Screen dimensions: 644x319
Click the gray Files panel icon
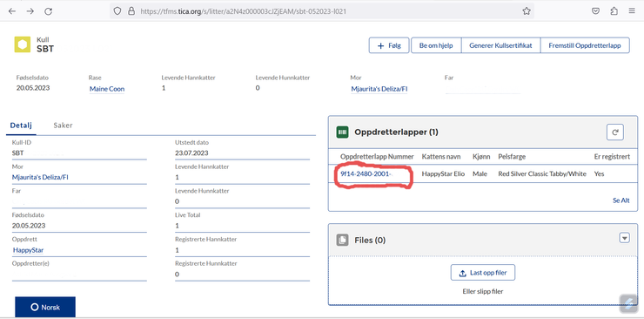click(342, 240)
